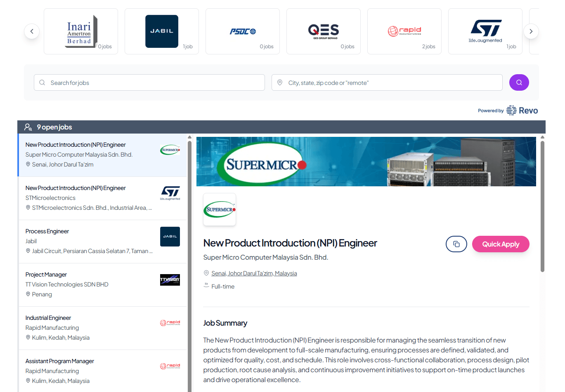Advance carousel with the next arrow
The height and width of the screenshot is (392, 565).
[531, 31]
